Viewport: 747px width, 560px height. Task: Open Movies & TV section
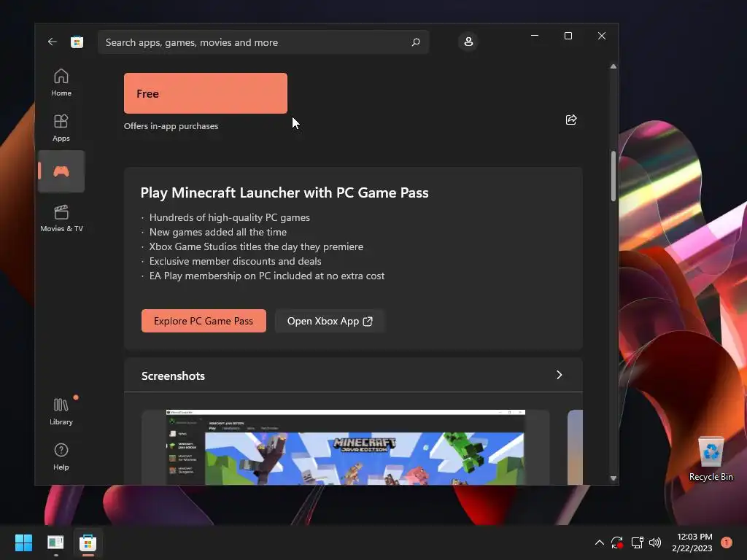tap(61, 218)
